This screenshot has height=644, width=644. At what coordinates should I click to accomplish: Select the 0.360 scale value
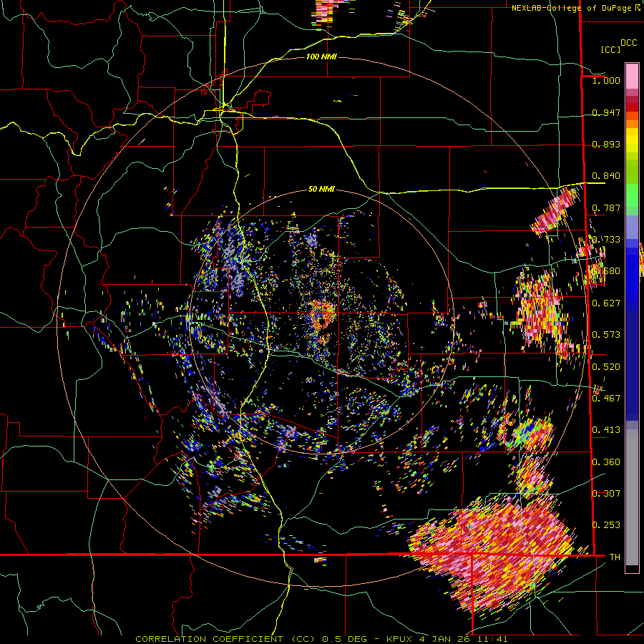606,462
